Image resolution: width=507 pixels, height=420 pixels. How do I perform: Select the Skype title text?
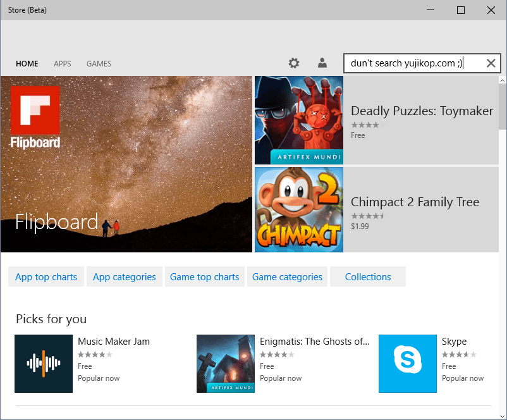[455, 342]
